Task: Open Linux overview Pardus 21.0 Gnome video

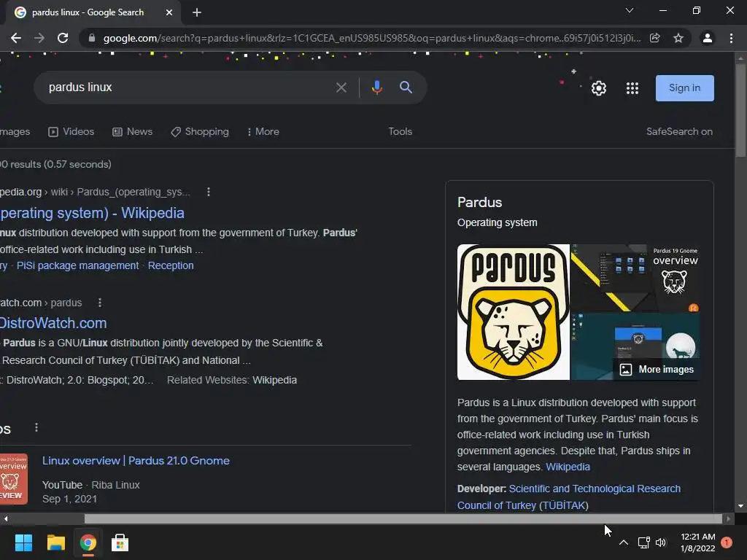Action: point(136,461)
